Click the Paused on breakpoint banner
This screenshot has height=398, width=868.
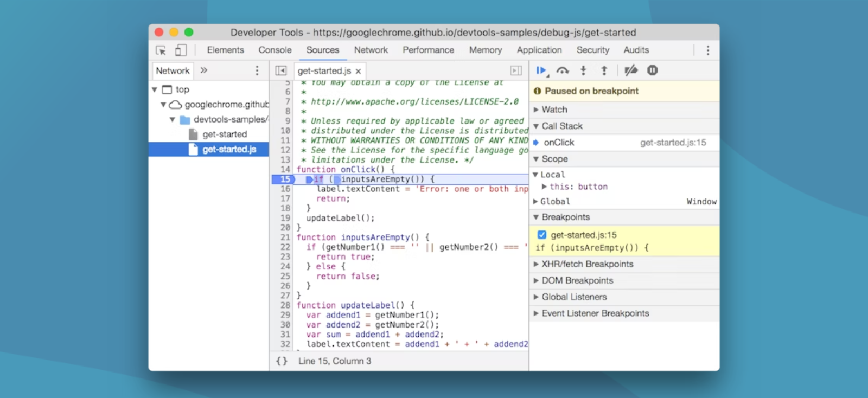click(x=624, y=91)
